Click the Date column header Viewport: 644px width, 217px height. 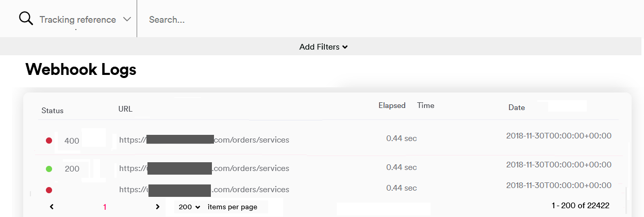click(516, 107)
